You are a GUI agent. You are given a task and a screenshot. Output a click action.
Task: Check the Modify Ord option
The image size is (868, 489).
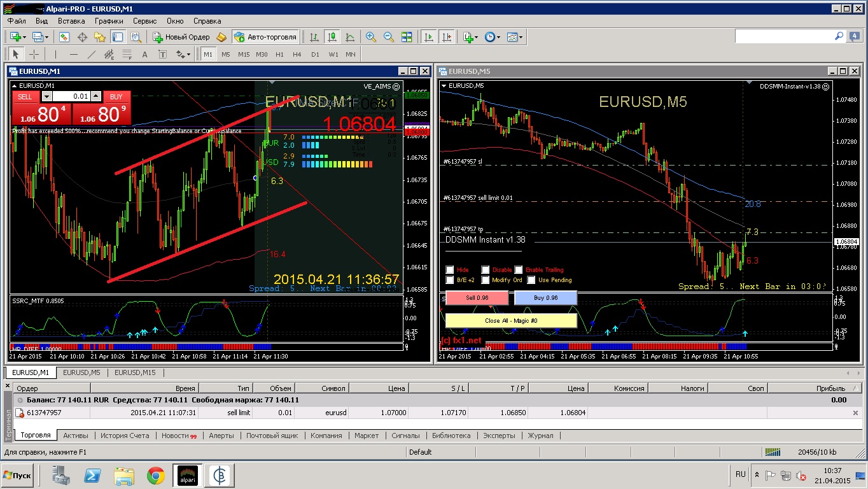[x=486, y=280]
